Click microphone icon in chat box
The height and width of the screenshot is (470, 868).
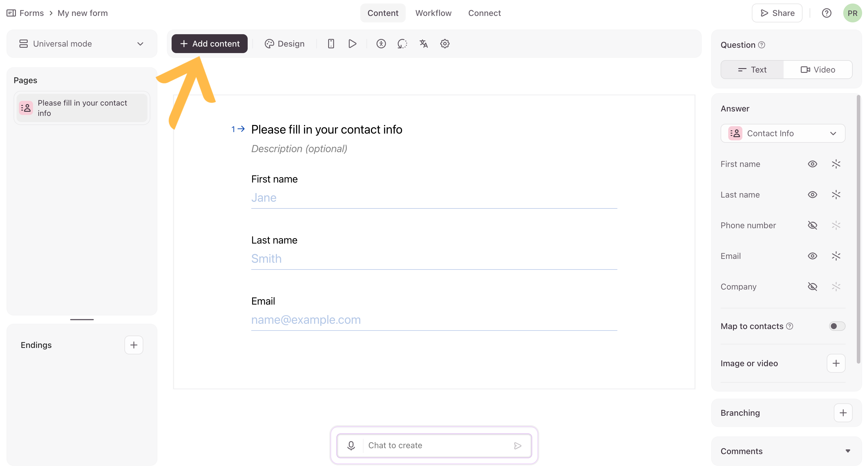click(x=351, y=446)
